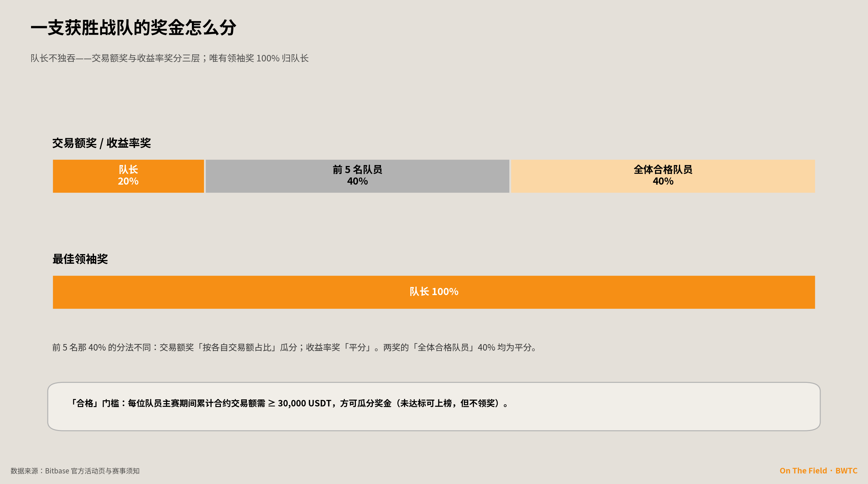
Task: Click the slide title 一支获胜战队的奖金怎么分
Action: pos(133,28)
